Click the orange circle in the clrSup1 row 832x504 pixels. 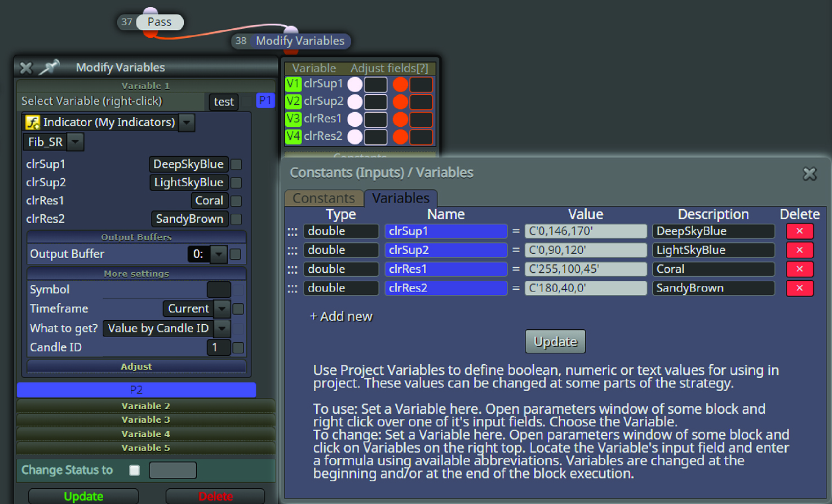click(x=400, y=85)
